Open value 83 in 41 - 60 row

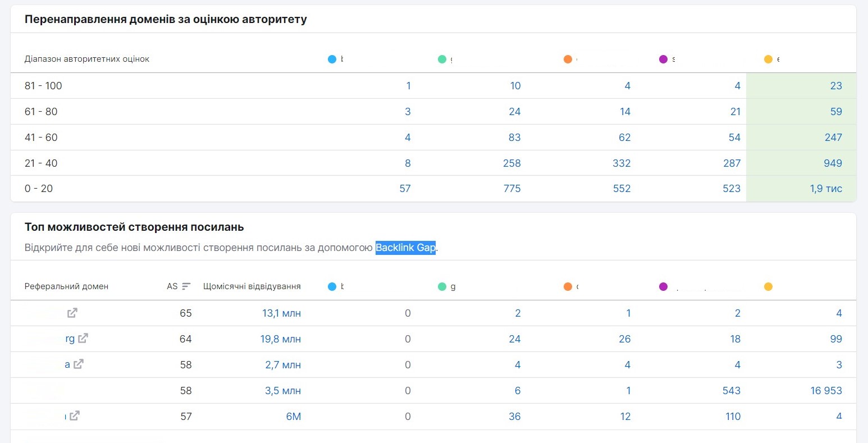(x=515, y=138)
